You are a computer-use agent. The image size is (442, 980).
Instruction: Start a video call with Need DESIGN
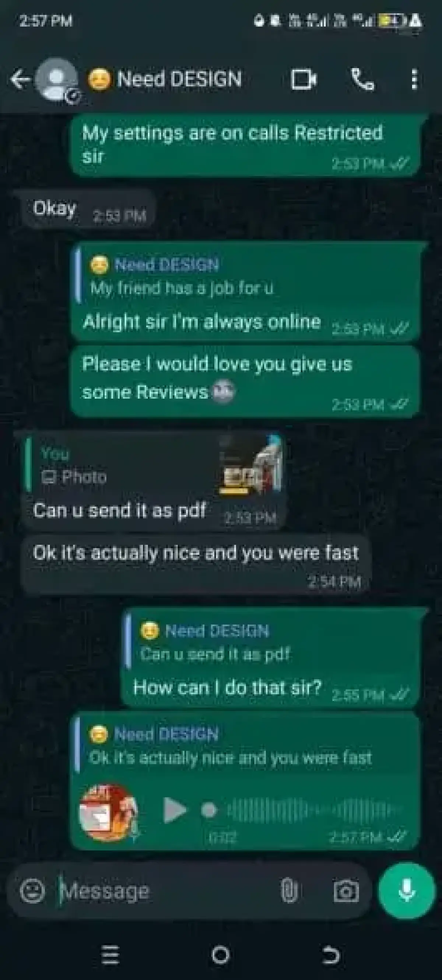tap(304, 80)
